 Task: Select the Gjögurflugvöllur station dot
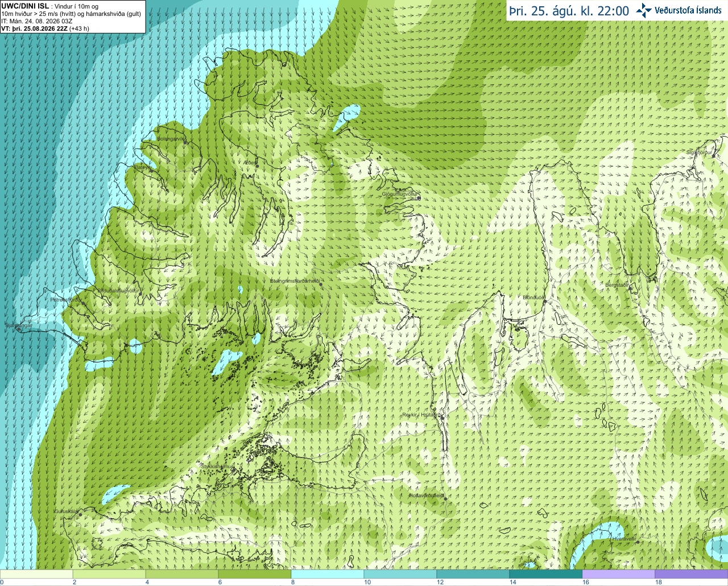pos(419,197)
